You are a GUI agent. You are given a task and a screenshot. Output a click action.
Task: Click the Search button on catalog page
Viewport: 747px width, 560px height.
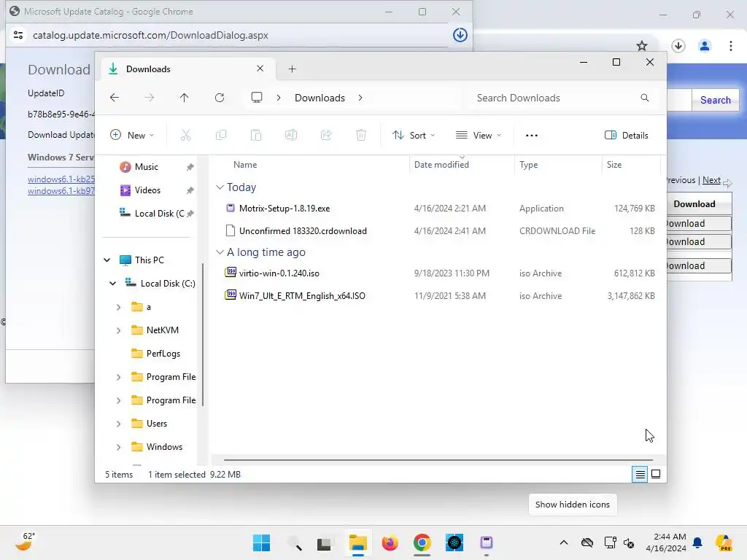(715, 100)
